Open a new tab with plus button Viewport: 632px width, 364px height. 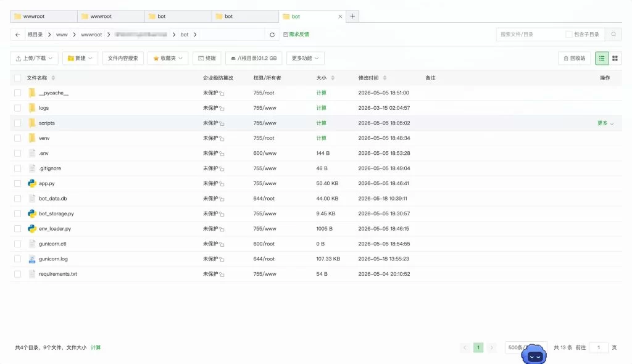pyautogui.click(x=352, y=16)
